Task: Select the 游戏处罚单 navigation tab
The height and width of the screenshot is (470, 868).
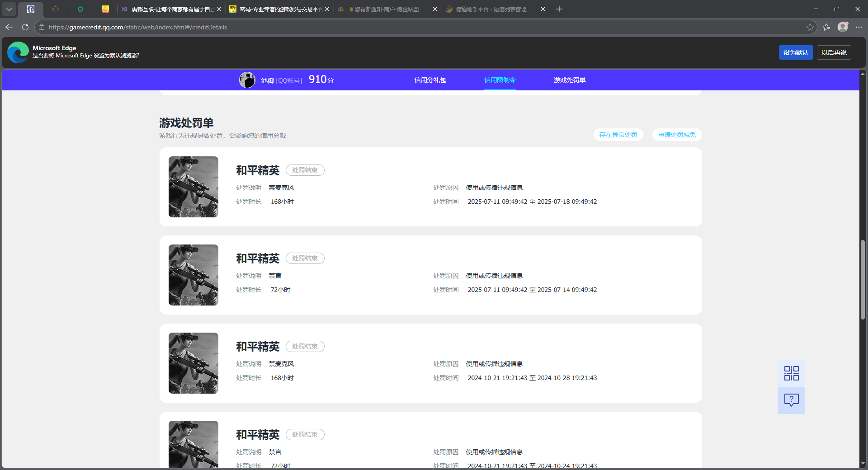Action: (x=569, y=80)
